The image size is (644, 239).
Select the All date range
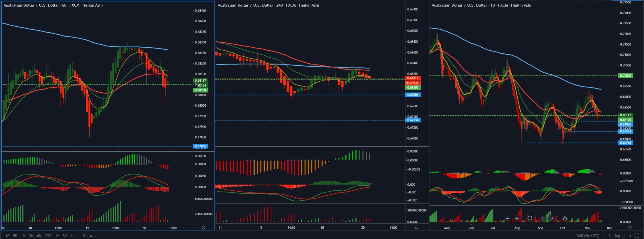click(72, 236)
